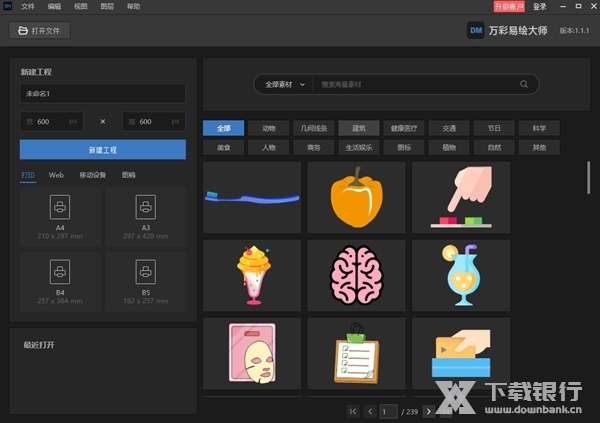Click the project name input field

[102, 94]
